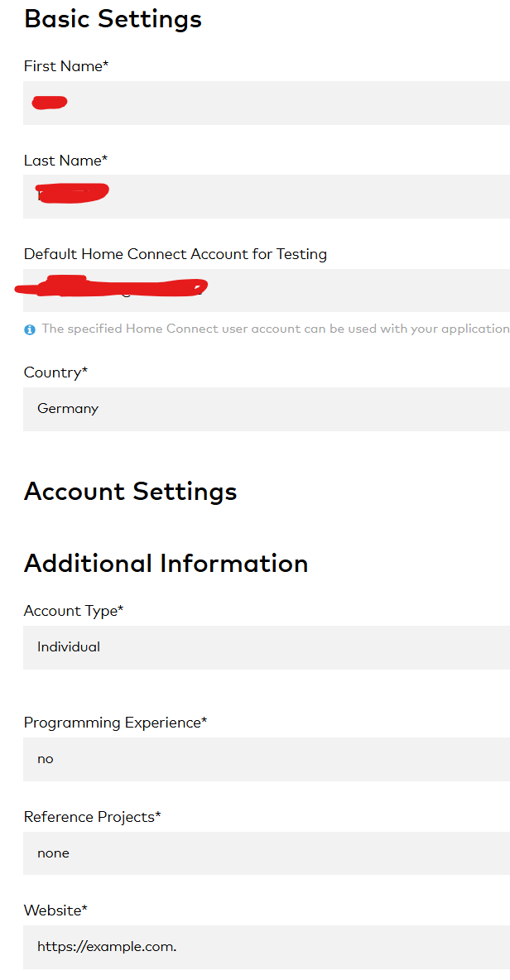Click the "Website*" label

[55, 910]
